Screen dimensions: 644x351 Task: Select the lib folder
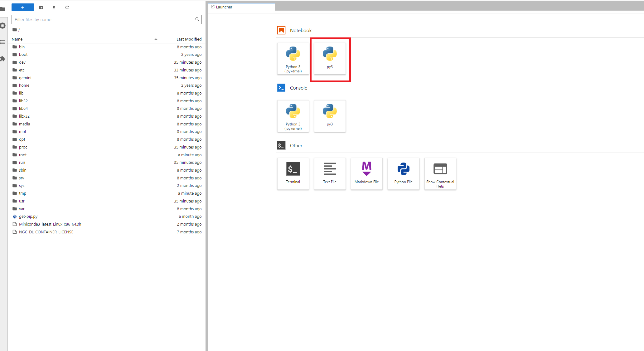(107, 93)
